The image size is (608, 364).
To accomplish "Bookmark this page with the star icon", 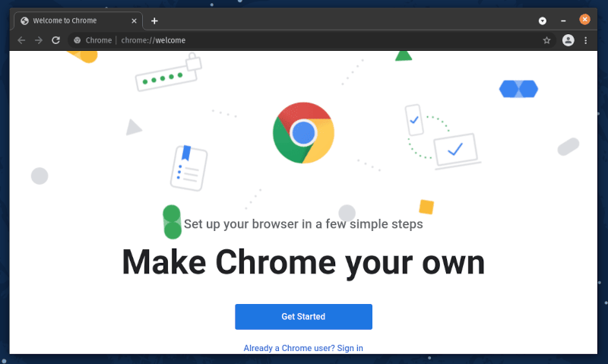I will coord(546,40).
